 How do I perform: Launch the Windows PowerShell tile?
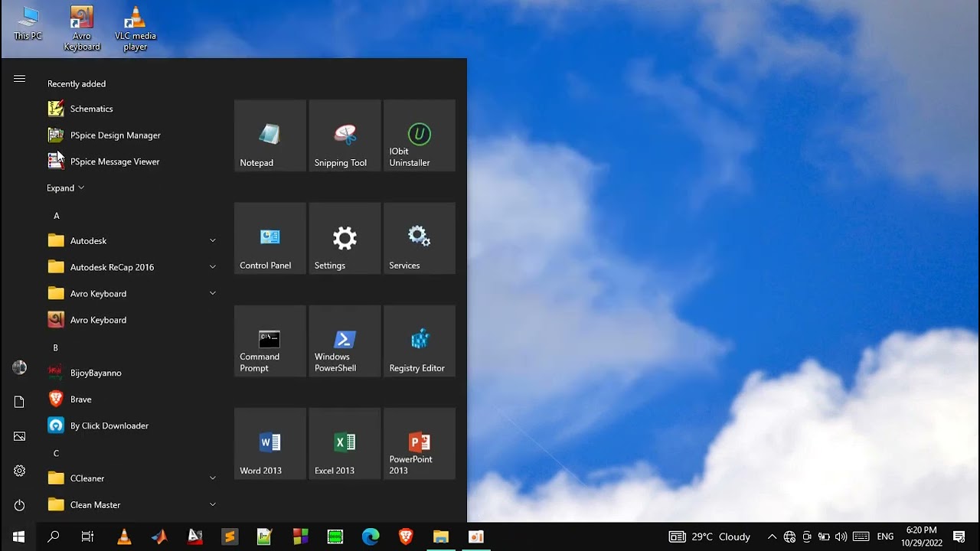point(345,341)
